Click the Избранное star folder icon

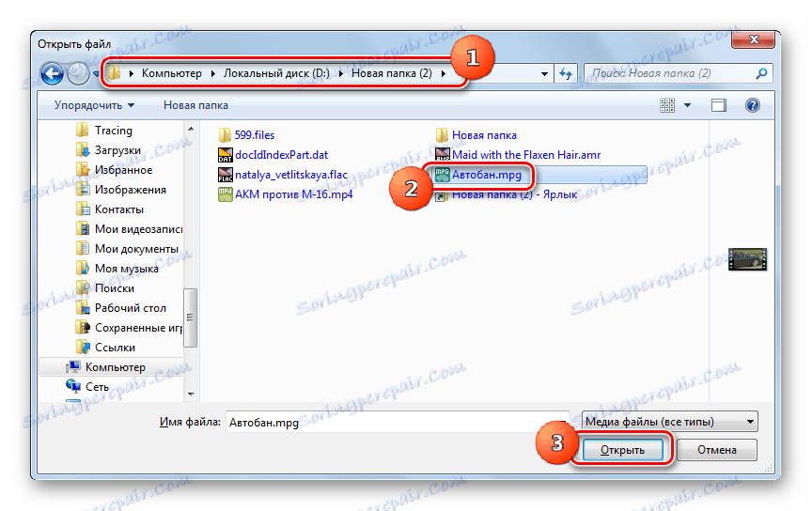82,169
